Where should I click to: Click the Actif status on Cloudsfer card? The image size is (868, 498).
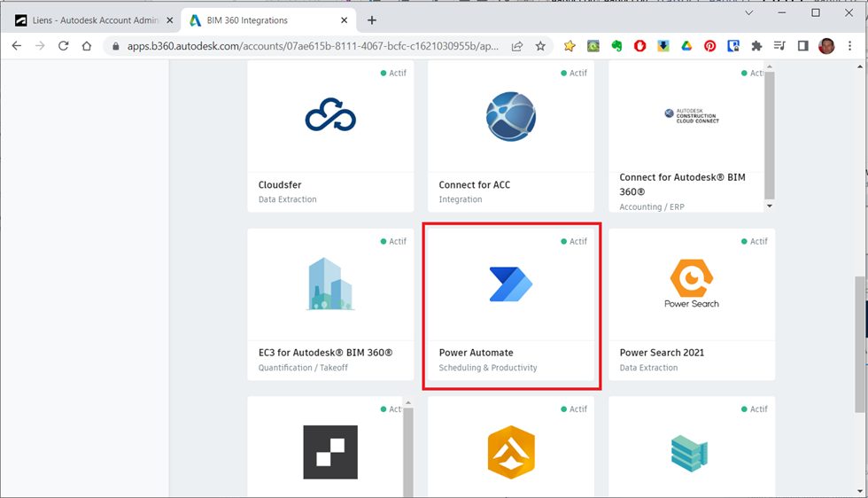click(x=393, y=74)
